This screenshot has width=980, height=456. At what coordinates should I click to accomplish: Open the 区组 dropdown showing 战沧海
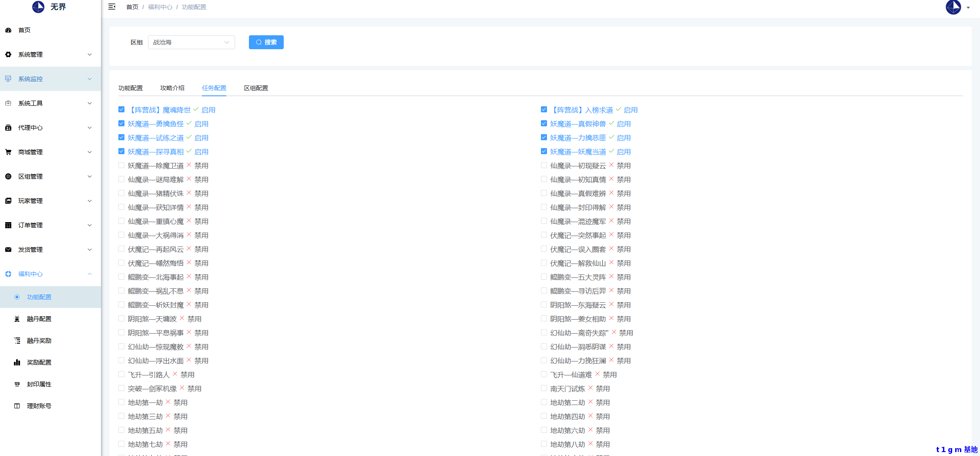tap(191, 42)
